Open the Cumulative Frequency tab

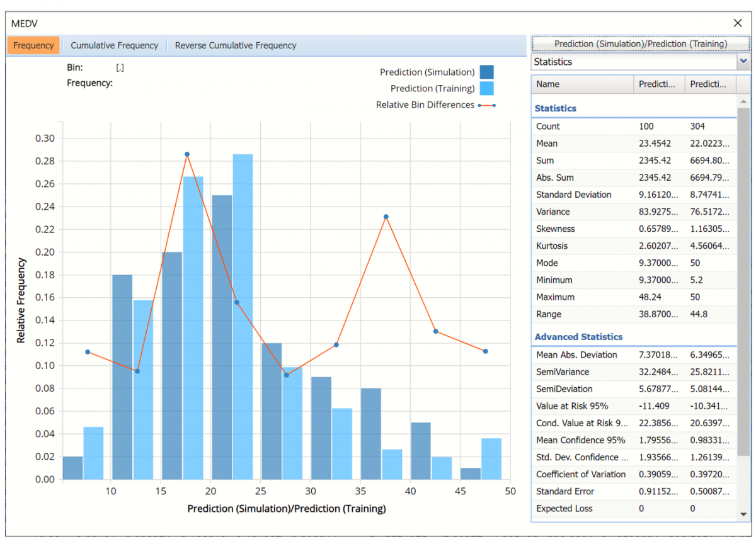[114, 45]
